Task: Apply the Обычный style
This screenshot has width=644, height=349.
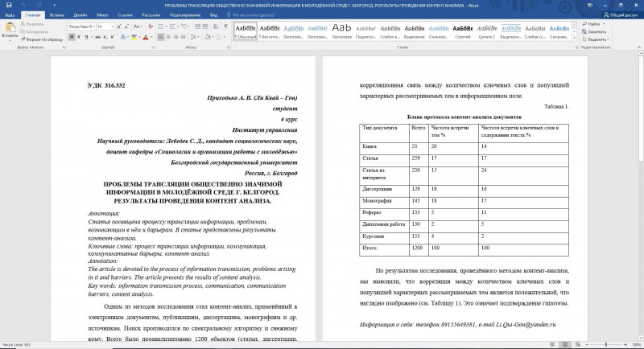Action: [x=246, y=31]
